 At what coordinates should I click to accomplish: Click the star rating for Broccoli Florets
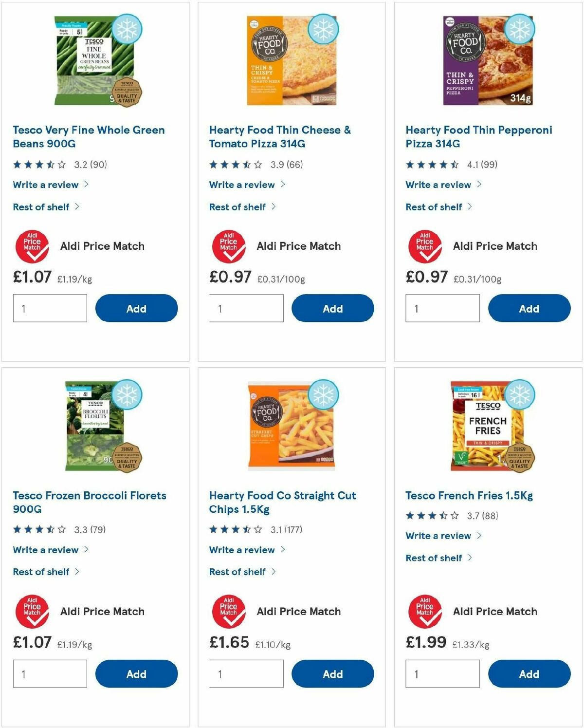click(37, 529)
